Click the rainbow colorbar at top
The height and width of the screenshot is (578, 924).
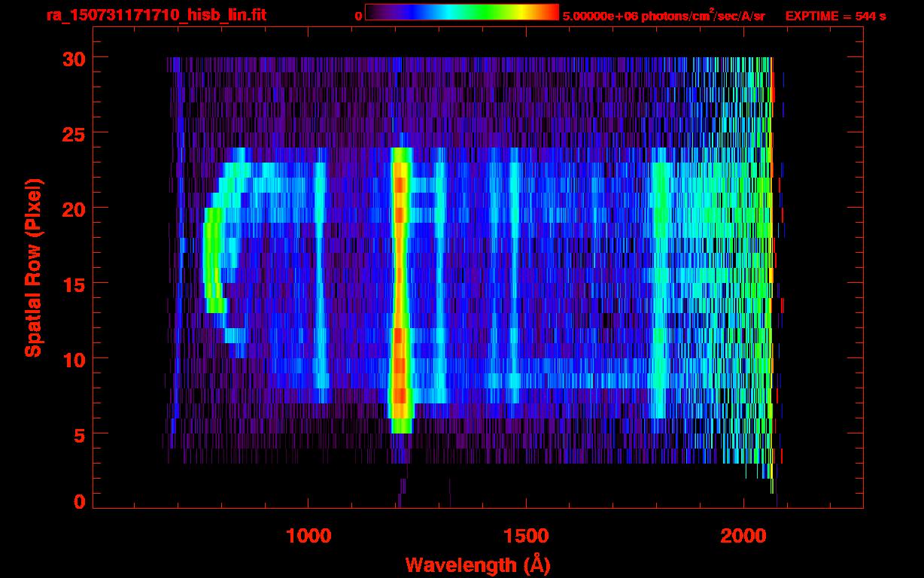coord(461,12)
